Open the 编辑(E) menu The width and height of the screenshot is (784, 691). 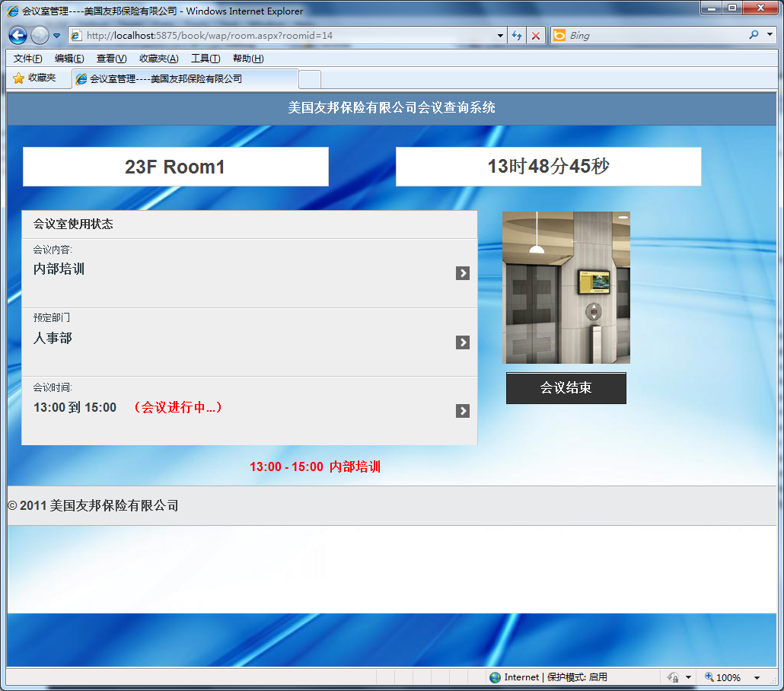tap(69, 59)
